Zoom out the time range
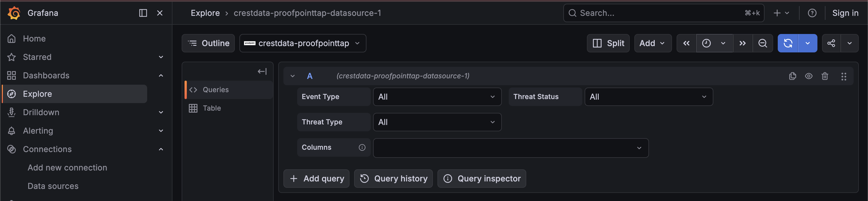The width and height of the screenshot is (868, 201). point(763,43)
